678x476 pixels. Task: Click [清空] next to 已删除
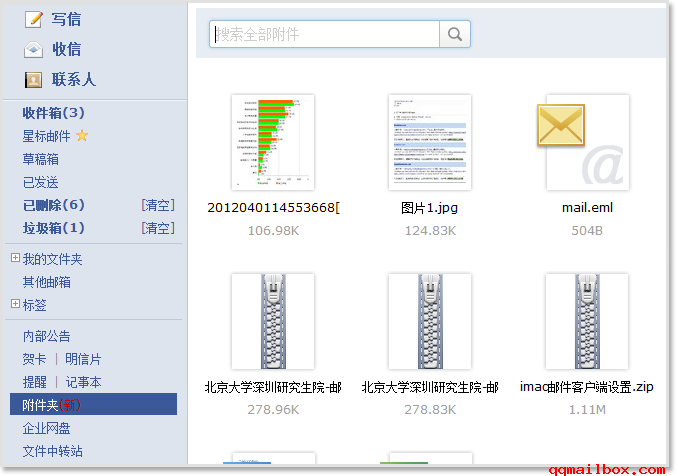(x=158, y=205)
